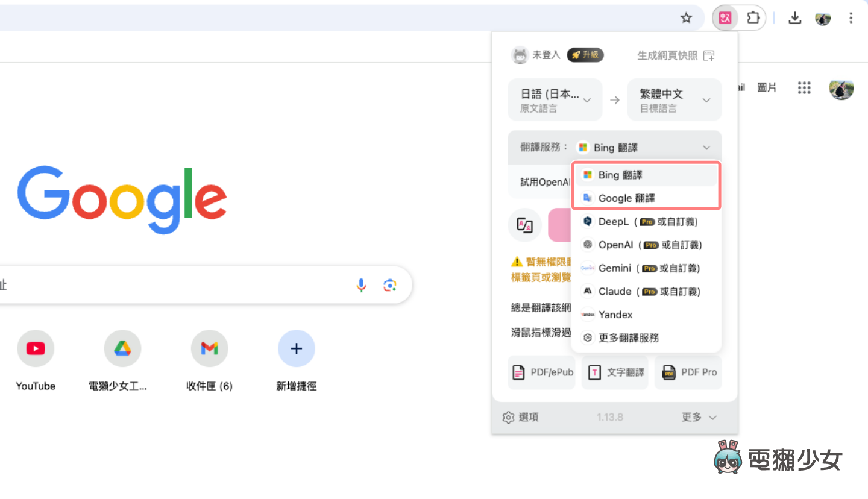Viewport: 868px width, 499px height.
Task: Open the 收件匣 (6) Gmail shortcut
Action: click(209, 361)
